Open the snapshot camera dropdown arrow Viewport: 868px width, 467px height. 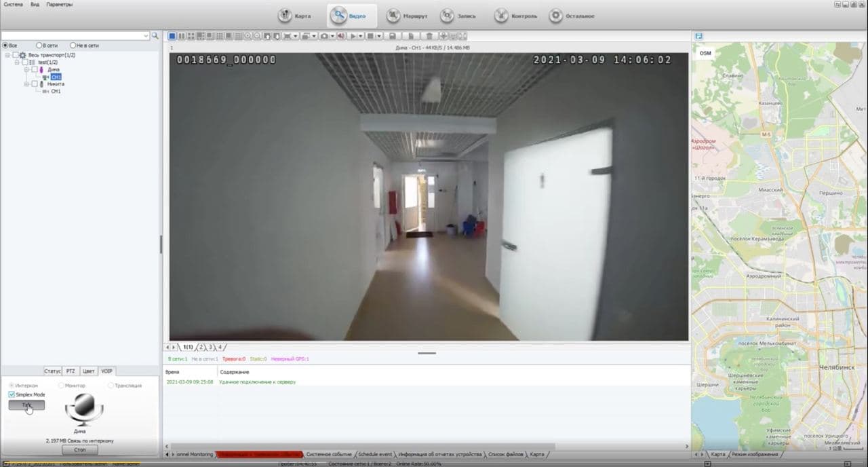332,36
